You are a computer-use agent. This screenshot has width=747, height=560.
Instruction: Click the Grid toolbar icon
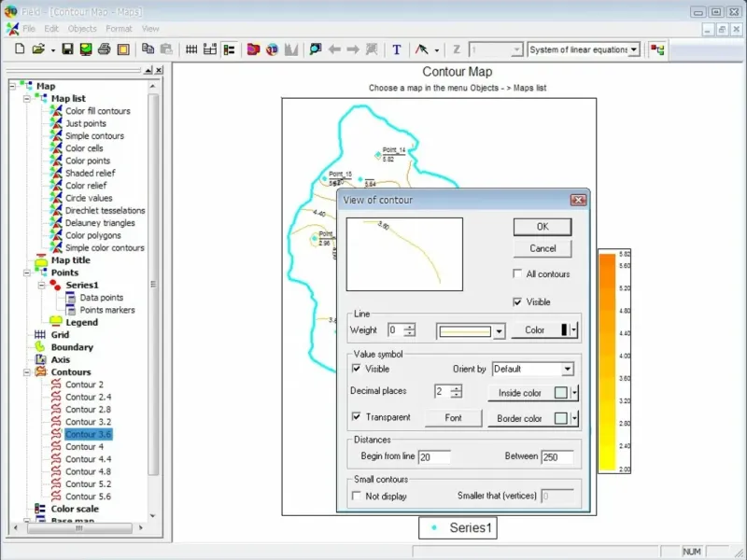tap(191, 49)
